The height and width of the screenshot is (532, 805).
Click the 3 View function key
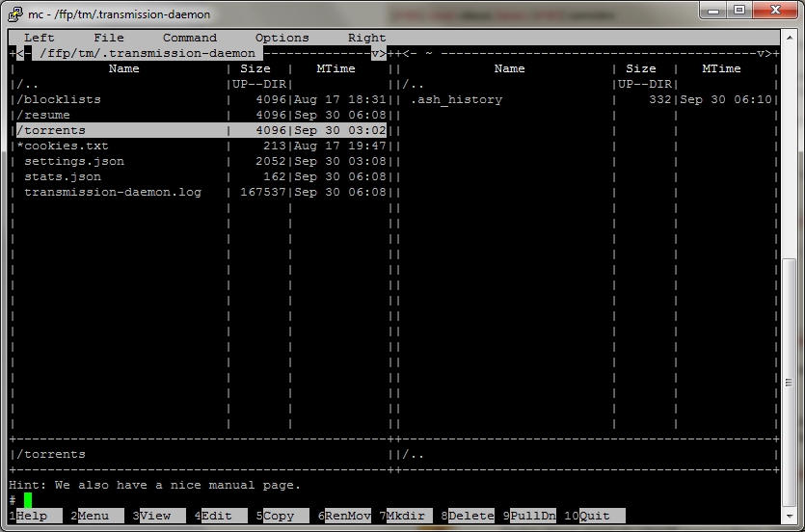pyautogui.click(x=159, y=516)
